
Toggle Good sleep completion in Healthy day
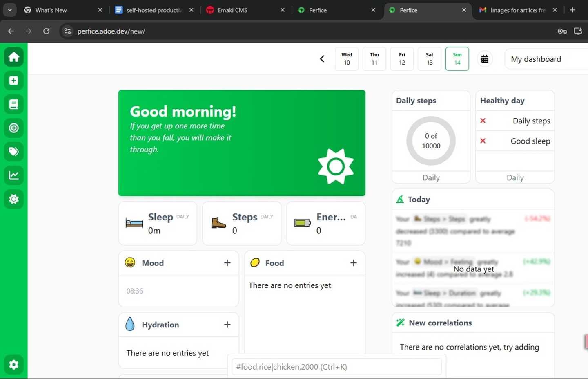483,141
